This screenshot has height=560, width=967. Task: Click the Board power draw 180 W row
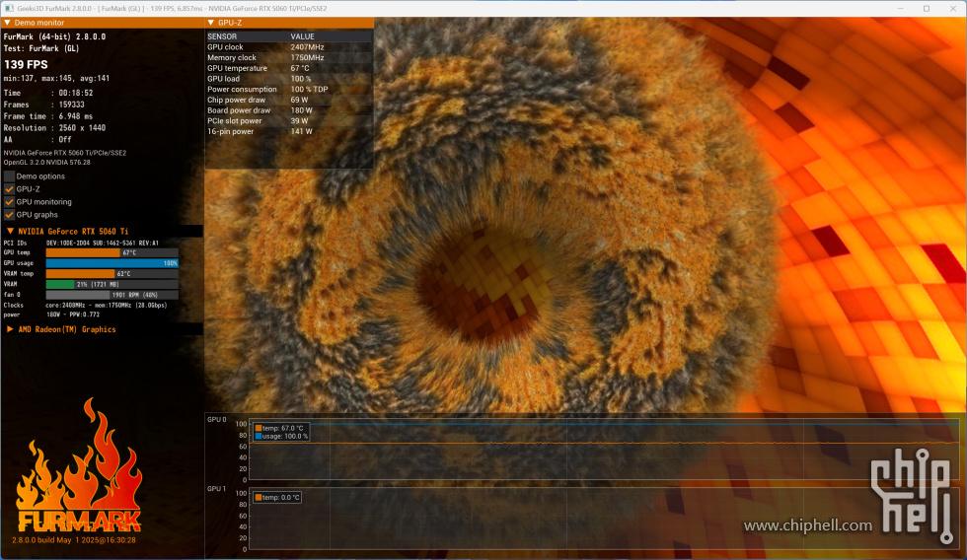tap(289, 110)
